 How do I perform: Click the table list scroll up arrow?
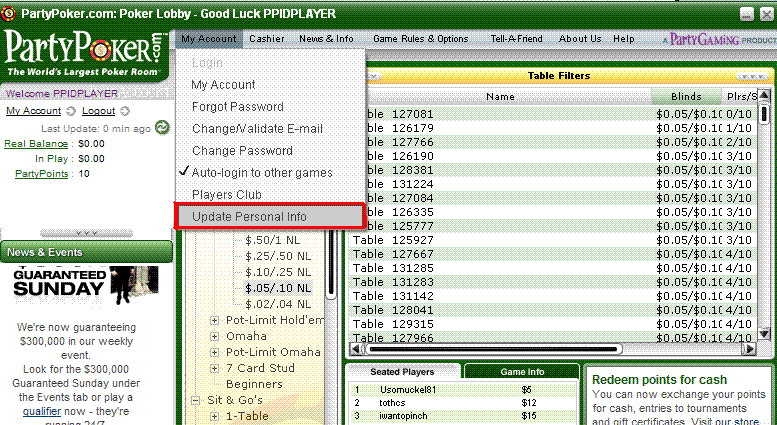(765, 96)
